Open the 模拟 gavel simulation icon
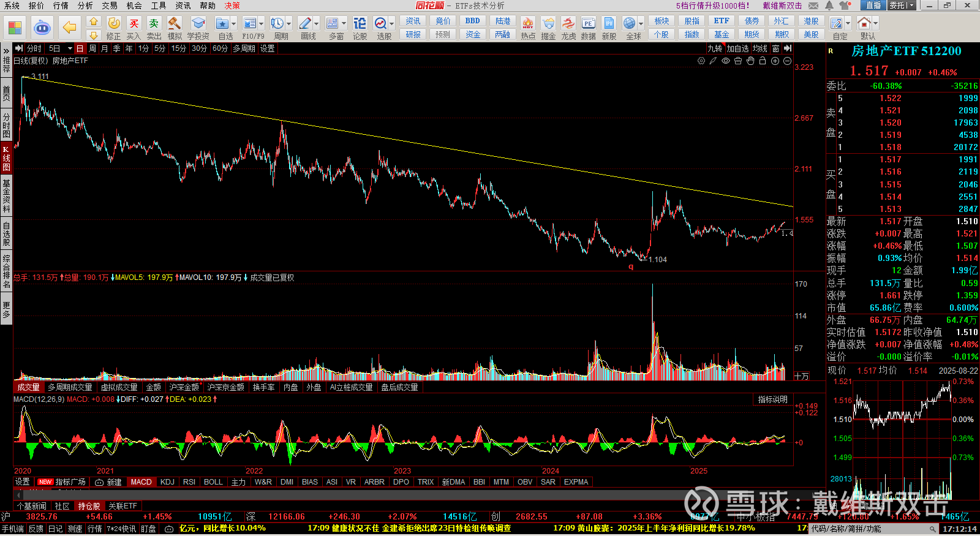 point(175,23)
